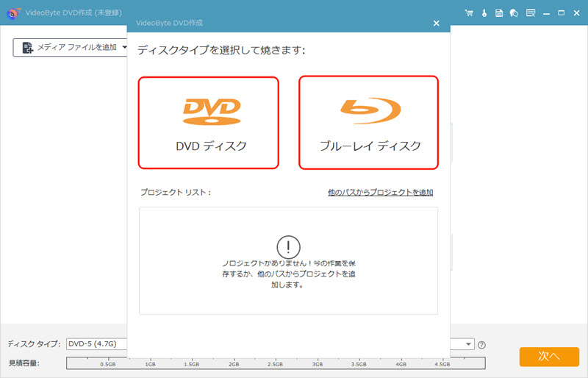Open the feedback chat bubble icon
The width and height of the screenshot is (588, 378).
[x=514, y=13]
